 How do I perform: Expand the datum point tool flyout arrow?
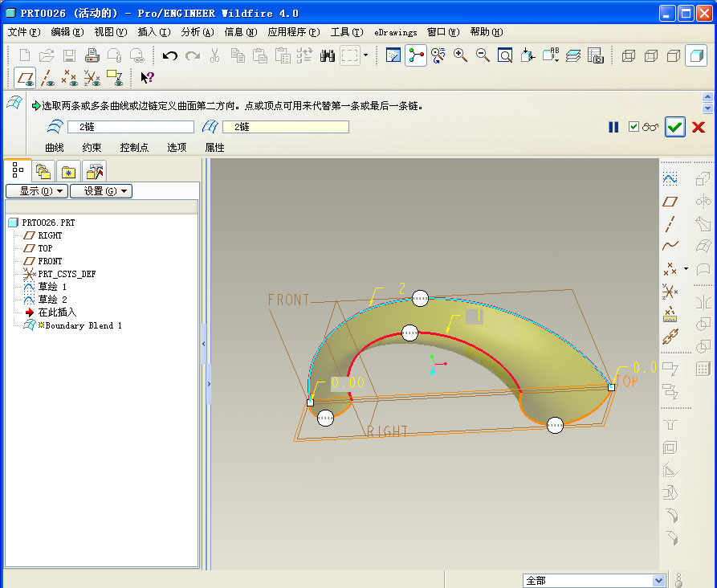(x=686, y=268)
